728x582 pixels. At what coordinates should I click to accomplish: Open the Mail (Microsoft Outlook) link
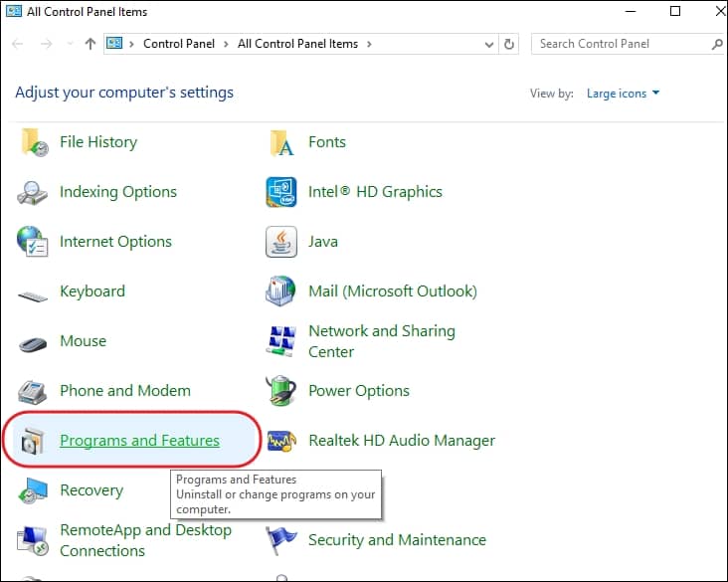point(393,291)
